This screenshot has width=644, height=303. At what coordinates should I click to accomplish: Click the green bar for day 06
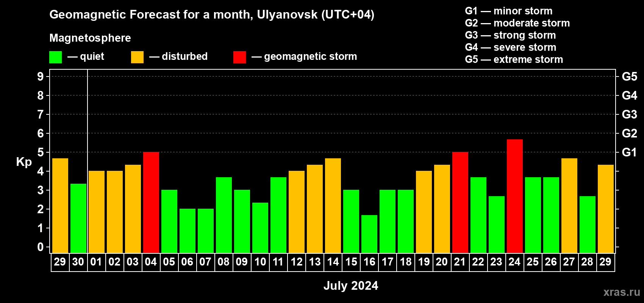tap(187, 231)
